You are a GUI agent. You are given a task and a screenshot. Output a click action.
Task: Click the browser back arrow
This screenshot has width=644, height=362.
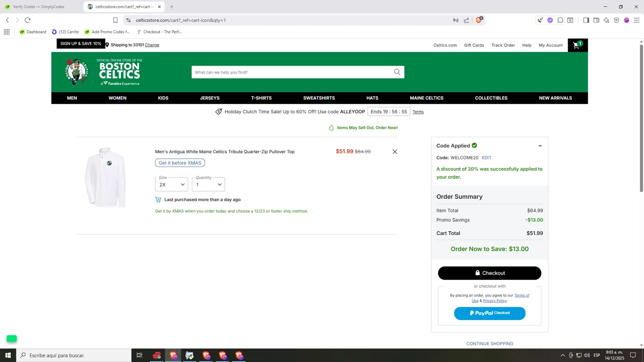(7, 20)
